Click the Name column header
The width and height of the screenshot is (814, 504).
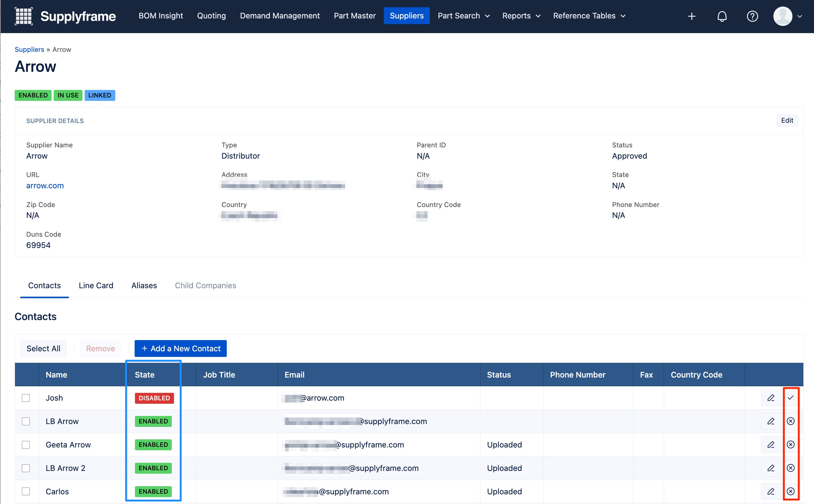point(56,375)
